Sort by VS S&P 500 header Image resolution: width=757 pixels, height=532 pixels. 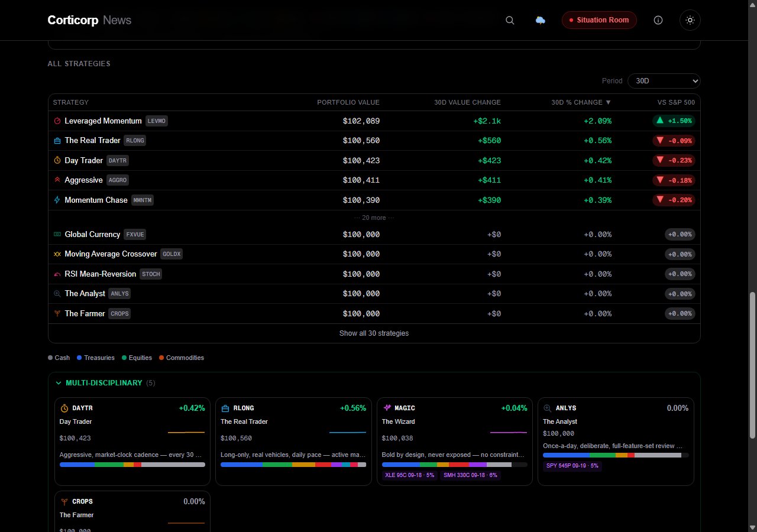tap(676, 102)
